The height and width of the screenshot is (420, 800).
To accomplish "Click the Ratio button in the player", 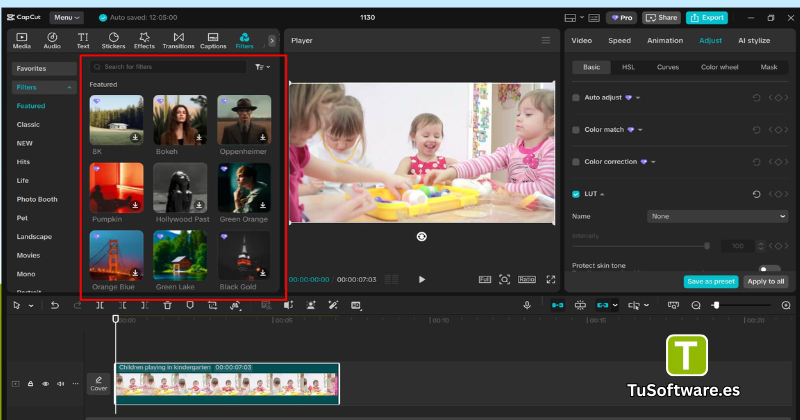I will [x=527, y=279].
